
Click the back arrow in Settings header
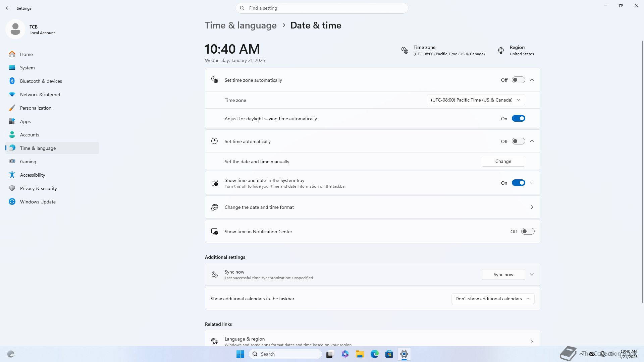(8, 8)
